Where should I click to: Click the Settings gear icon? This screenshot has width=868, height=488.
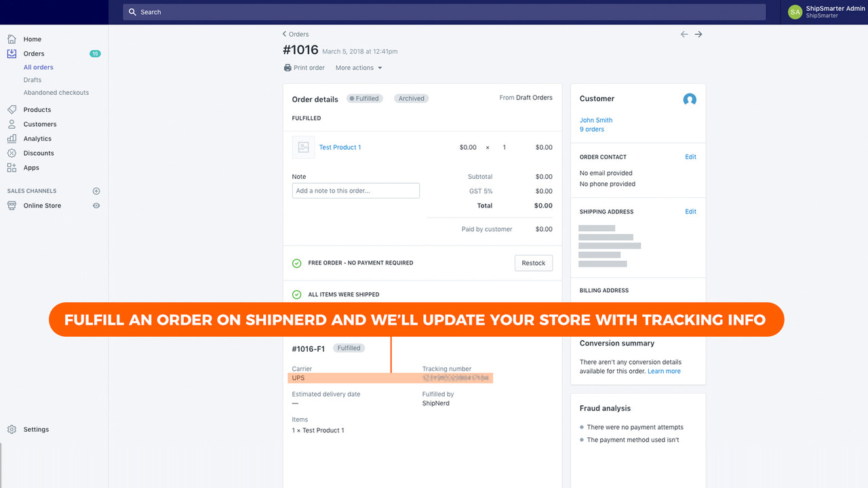tap(12, 429)
